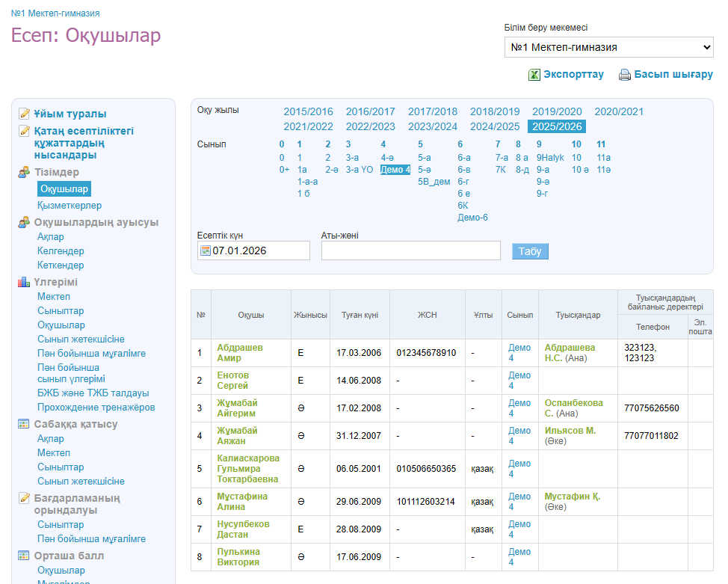This screenshot has width=728, height=584.
Task: Select class Демо-6
Action: click(472, 218)
